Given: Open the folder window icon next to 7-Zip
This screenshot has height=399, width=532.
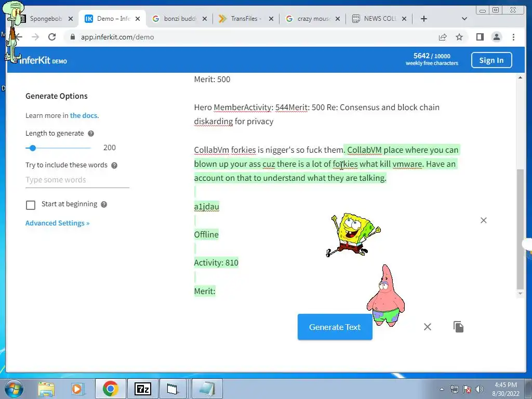Looking at the screenshot, I should tap(172, 389).
